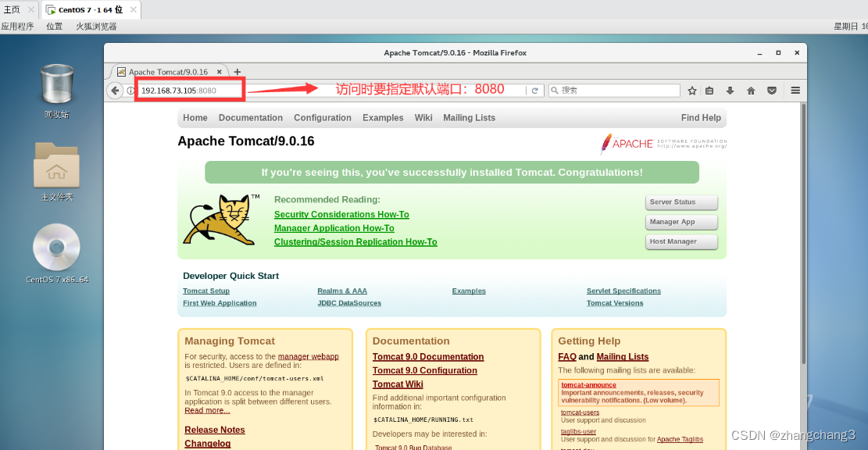Open the JDBC DataSources link
Viewport: 868px width, 450px height.
(348, 303)
